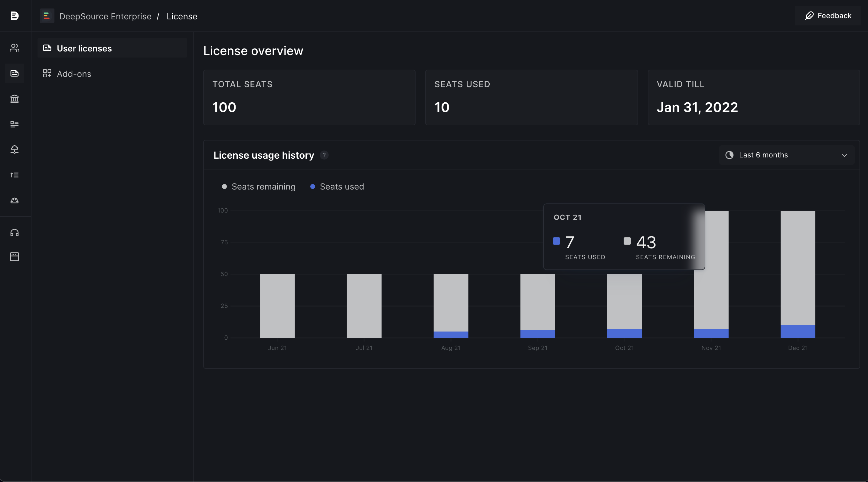Image resolution: width=868 pixels, height=482 pixels.
Task: Open the team members section in sidebar
Action: click(15, 48)
